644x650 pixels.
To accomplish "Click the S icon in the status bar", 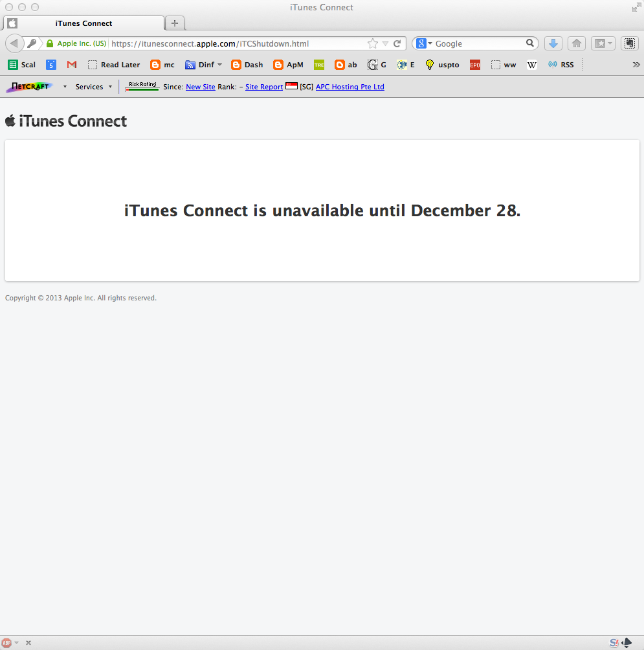I will 614,642.
